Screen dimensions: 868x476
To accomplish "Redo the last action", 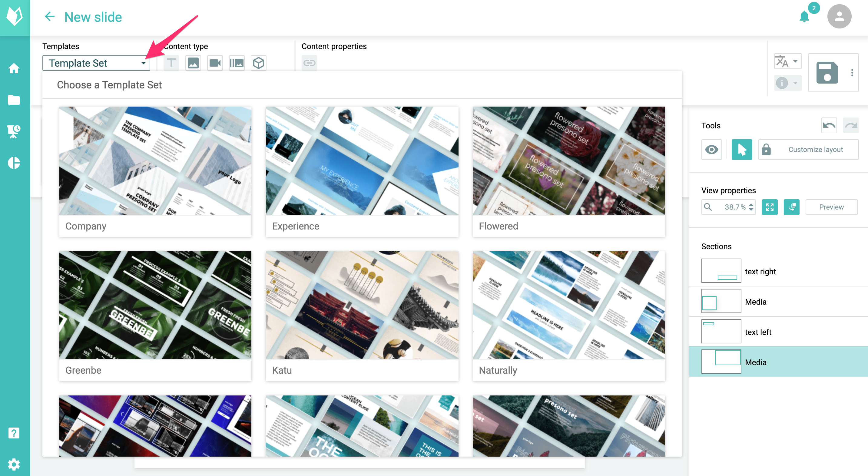I will [x=850, y=126].
